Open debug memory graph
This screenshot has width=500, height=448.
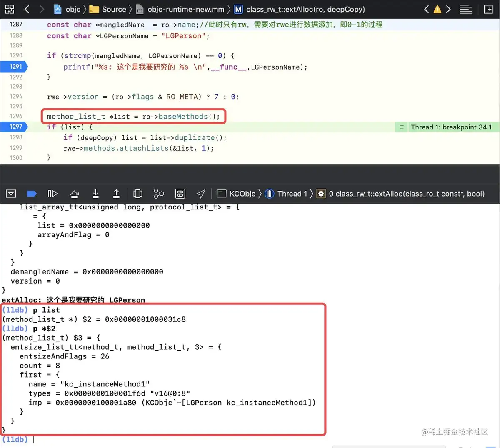coord(159,194)
